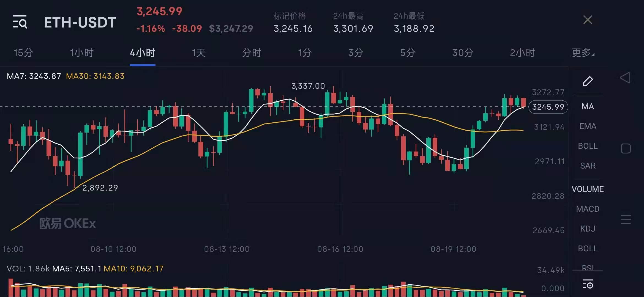Click the 3245.99 current price label on axis
This screenshot has height=297, width=644.
548,107
